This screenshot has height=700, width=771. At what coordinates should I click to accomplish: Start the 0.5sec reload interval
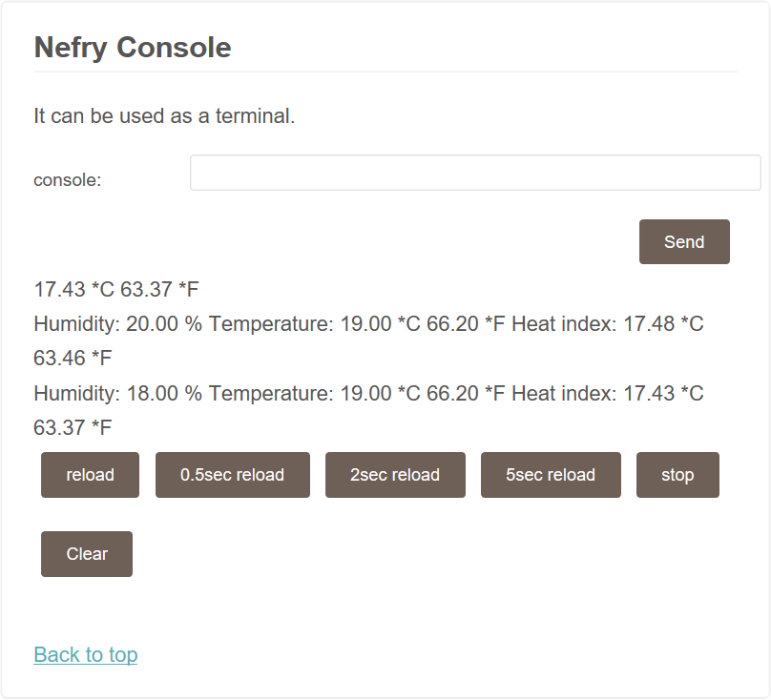[x=232, y=474]
